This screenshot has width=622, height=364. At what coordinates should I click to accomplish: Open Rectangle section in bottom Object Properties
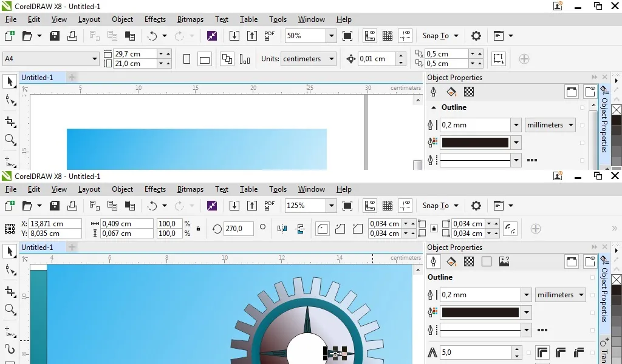(x=487, y=262)
